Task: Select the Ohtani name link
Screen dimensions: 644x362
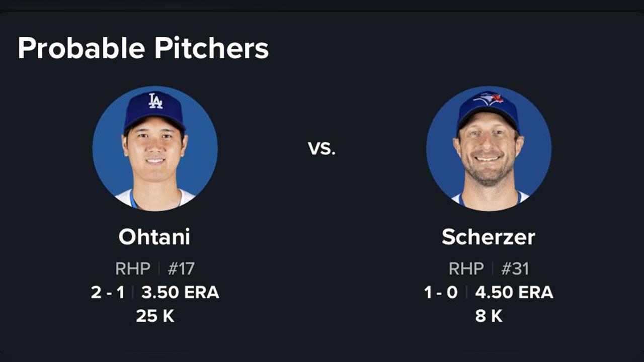Action: coord(154,237)
